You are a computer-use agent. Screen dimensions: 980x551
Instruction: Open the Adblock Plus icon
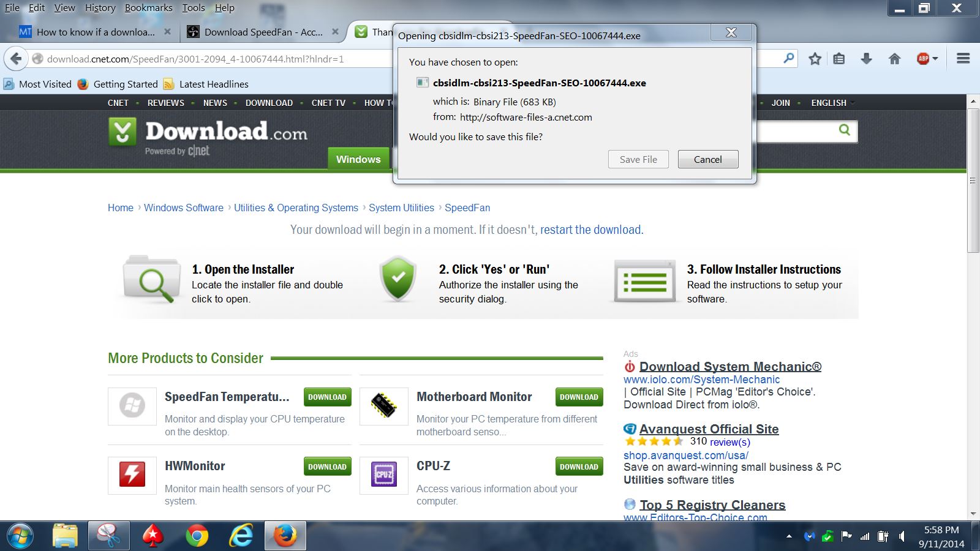[x=923, y=59]
